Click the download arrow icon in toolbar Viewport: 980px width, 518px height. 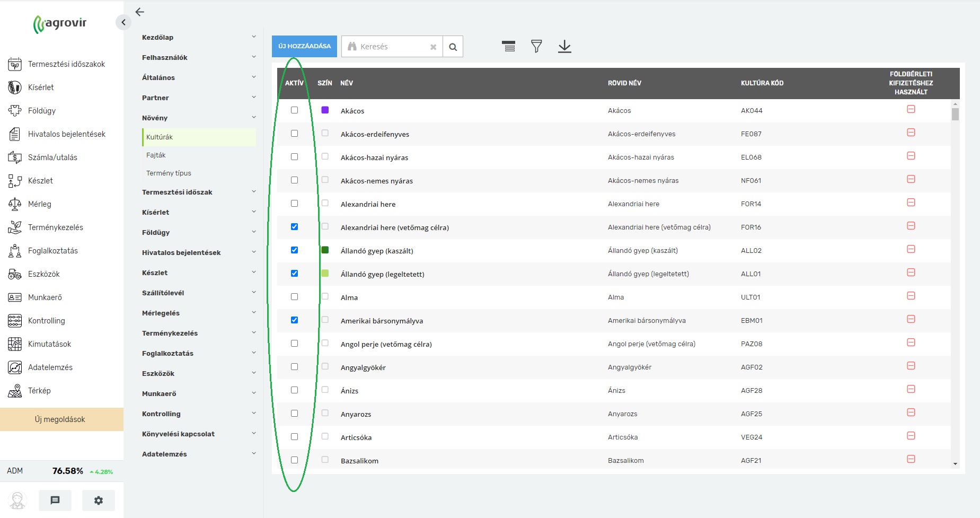[564, 47]
